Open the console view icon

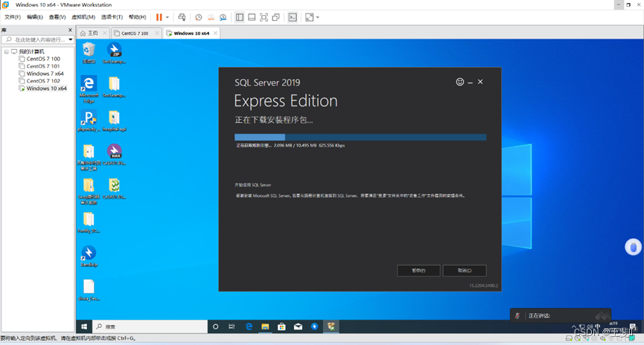pos(293,17)
